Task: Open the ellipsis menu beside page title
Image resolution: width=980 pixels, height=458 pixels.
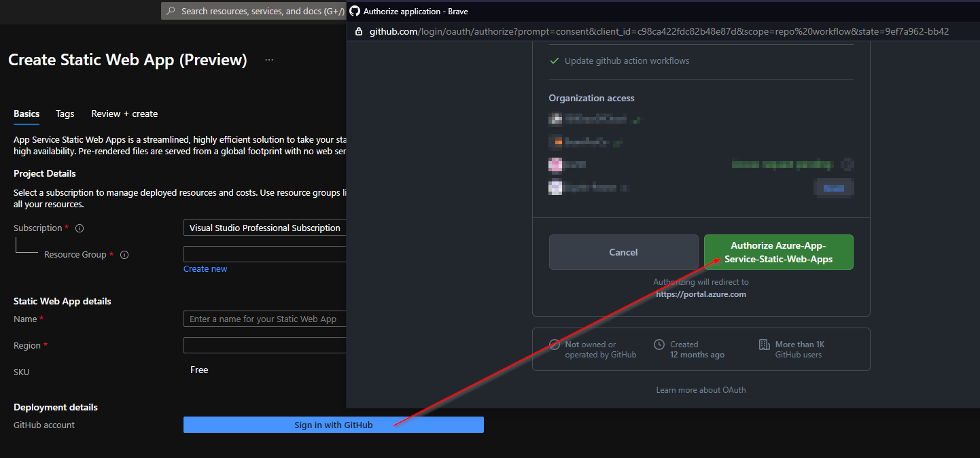Action: click(269, 60)
